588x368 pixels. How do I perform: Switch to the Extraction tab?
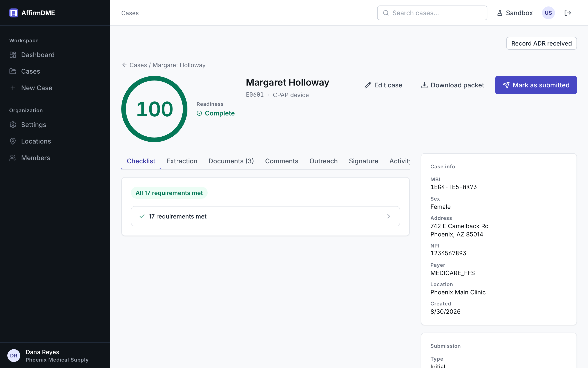click(182, 161)
